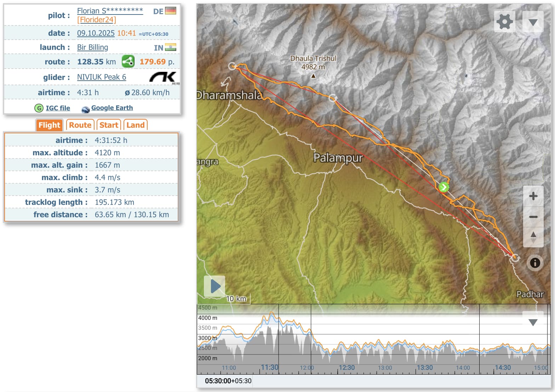Click the map info icon
The image size is (555, 392).
[x=535, y=263]
